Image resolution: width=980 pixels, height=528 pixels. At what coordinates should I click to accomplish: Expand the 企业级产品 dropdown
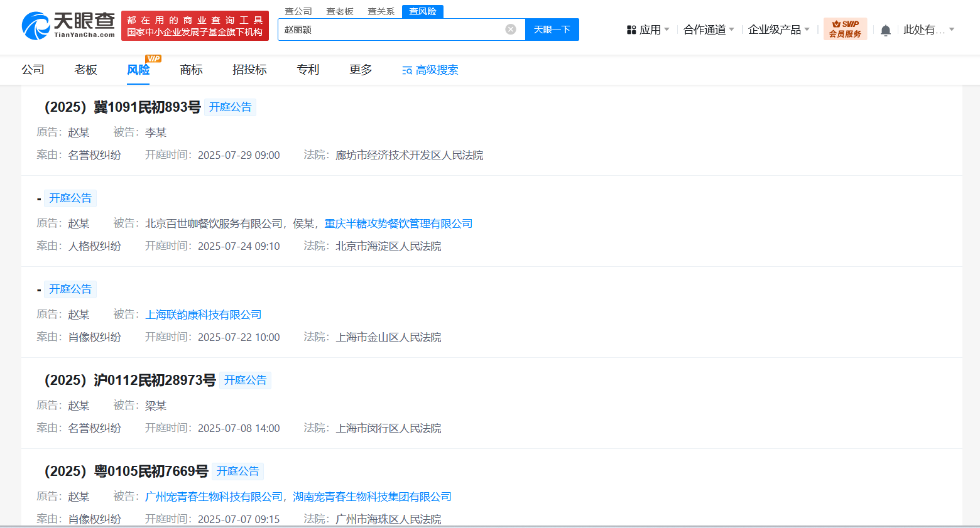(x=779, y=30)
